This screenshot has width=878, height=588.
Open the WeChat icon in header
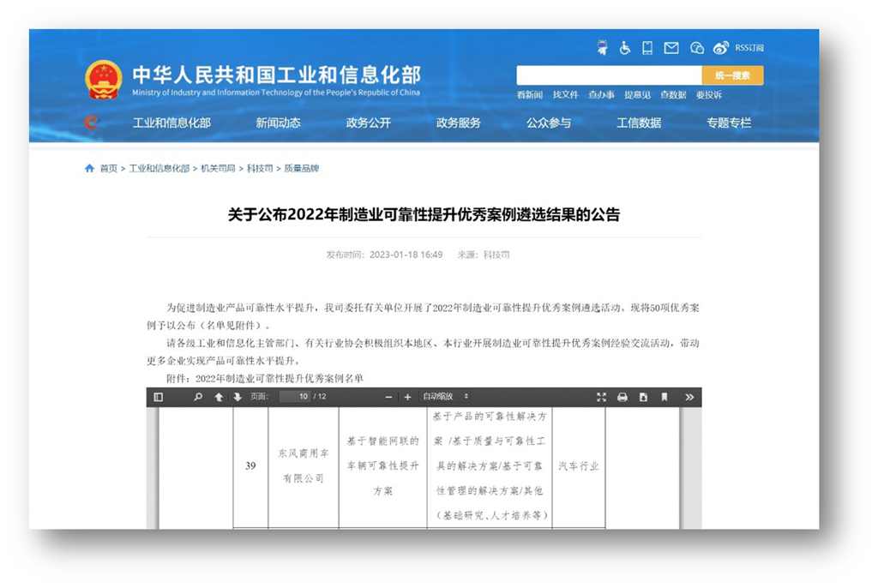(x=696, y=48)
